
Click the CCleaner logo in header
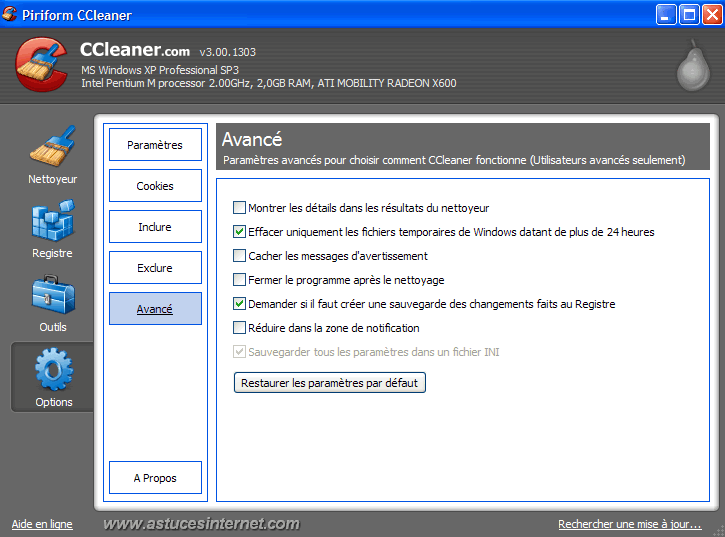point(42,65)
